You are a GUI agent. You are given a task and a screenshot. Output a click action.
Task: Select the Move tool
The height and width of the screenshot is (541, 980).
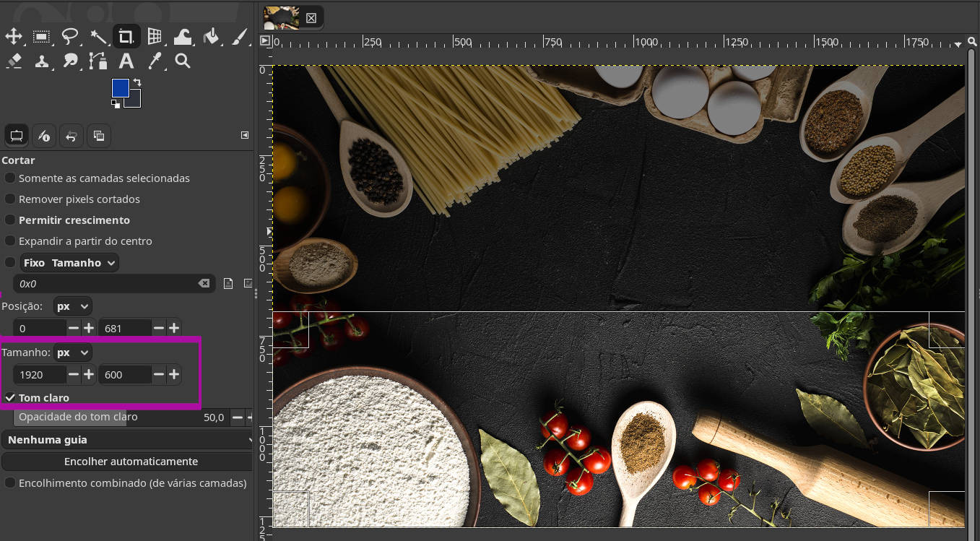14,36
